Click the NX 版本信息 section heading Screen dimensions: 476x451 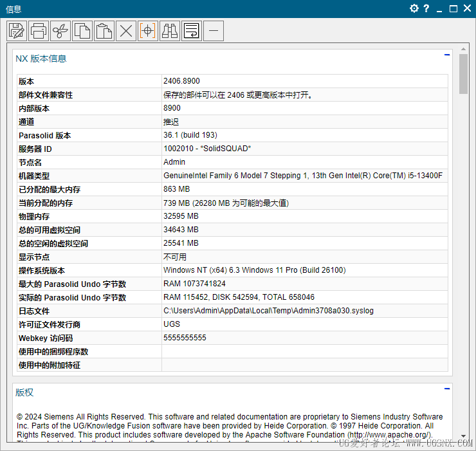click(x=41, y=59)
